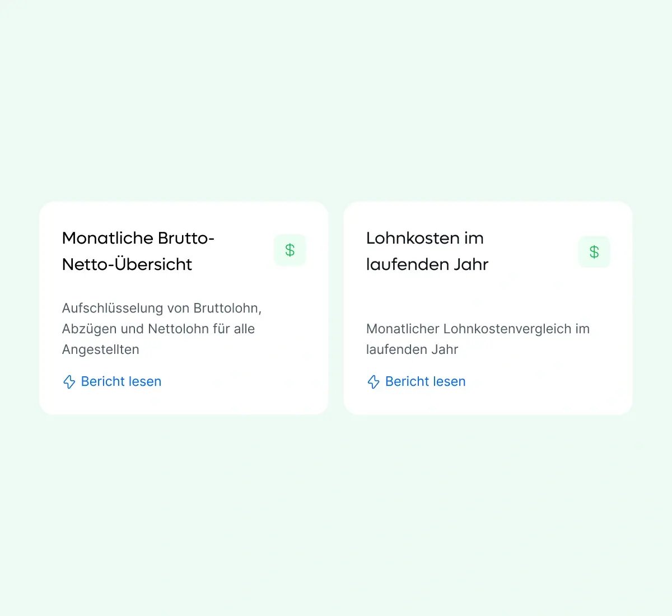The width and height of the screenshot is (672, 616).
Task: Select the "Lohnkosten im laufenden Jahr" heading
Action: (x=427, y=251)
